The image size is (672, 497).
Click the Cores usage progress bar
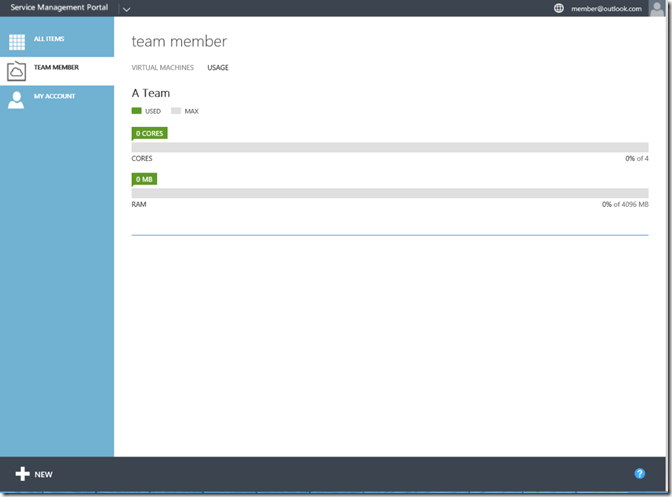(390, 147)
